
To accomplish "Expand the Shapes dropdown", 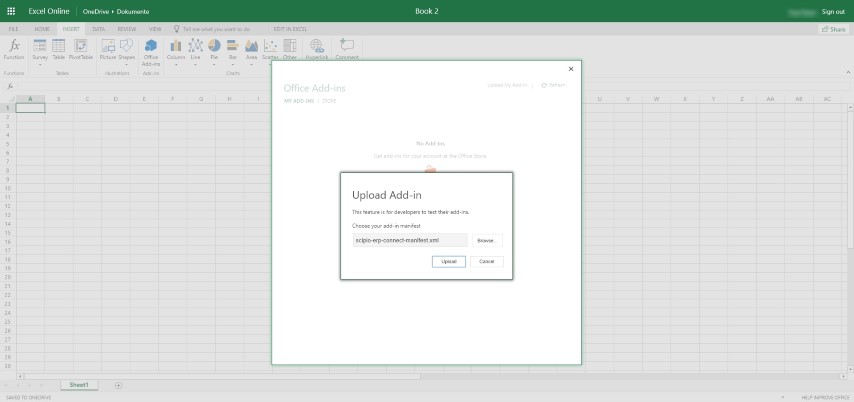I will pyautogui.click(x=127, y=64).
